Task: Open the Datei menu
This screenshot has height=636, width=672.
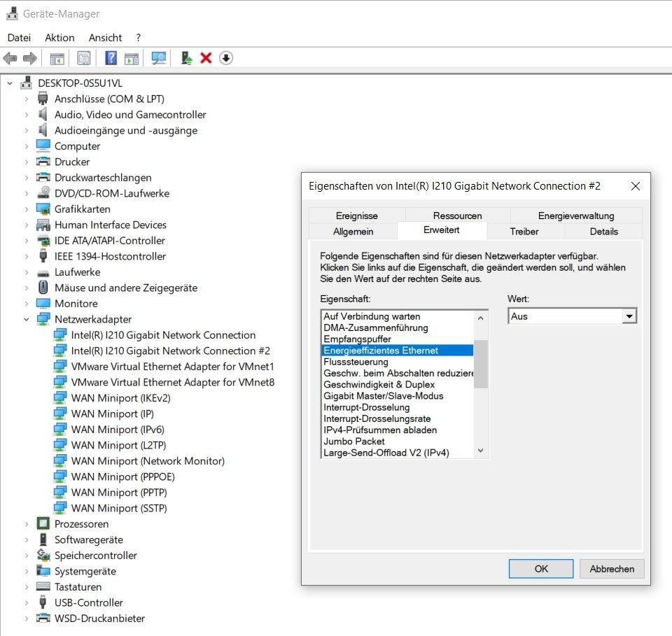Action: click(20, 38)
